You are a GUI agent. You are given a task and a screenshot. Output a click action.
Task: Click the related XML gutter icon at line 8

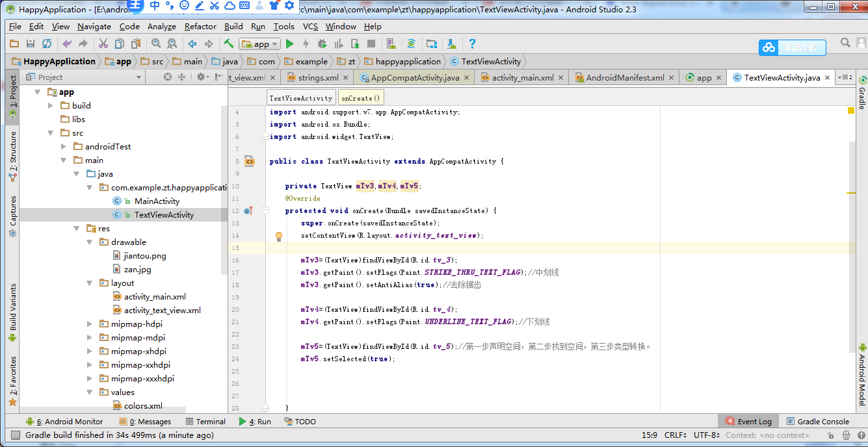(248, 161)
